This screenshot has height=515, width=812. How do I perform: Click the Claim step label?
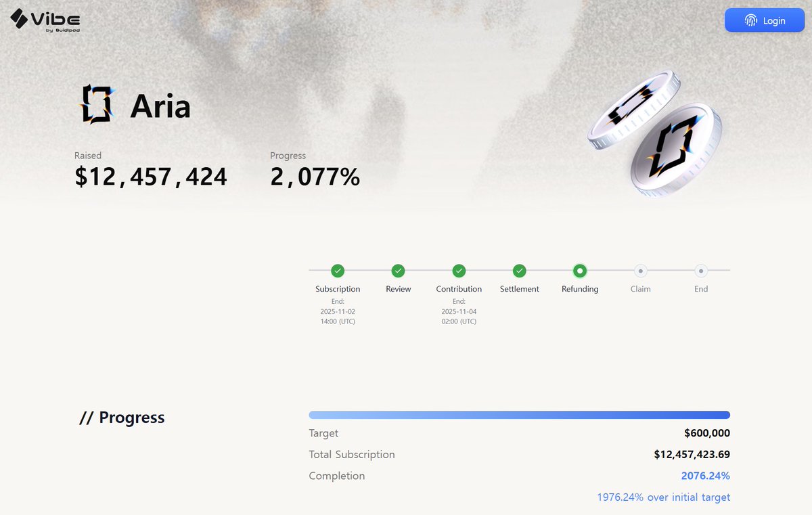pyautogui.click(x=640, y=289)
